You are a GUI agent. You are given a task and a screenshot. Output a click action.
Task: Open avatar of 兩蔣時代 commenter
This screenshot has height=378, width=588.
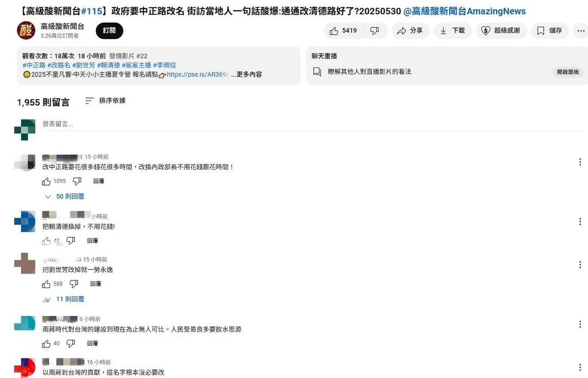(24, 323)
